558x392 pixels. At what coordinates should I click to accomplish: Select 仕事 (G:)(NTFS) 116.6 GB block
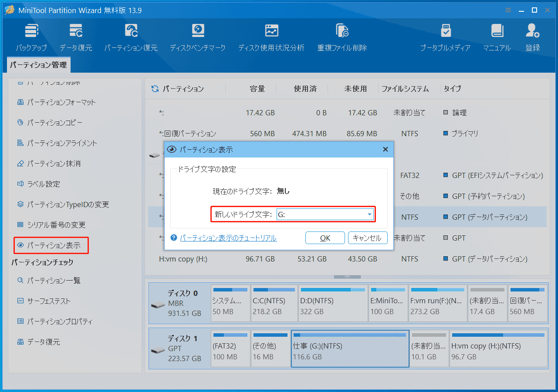(350, 348)
